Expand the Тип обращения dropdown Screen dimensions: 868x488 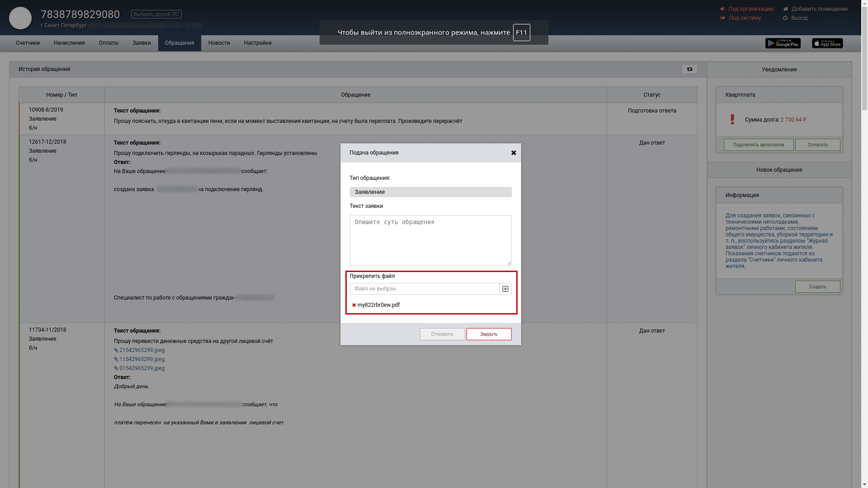[x=430, y=192]
